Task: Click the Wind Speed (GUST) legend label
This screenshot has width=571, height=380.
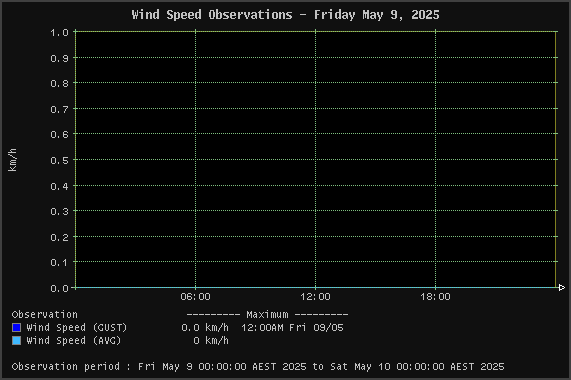Action: click(x=76, y=328)
